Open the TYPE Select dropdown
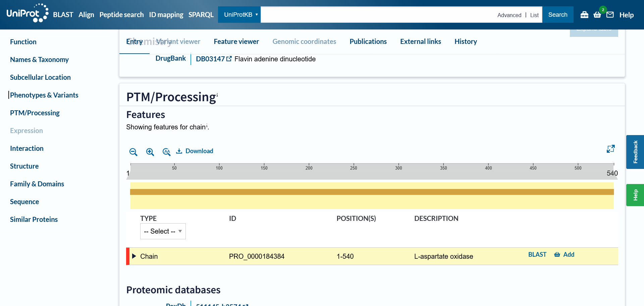Image resolution: width=644 pixels, height=306 pixels. (x=163, y=231)
